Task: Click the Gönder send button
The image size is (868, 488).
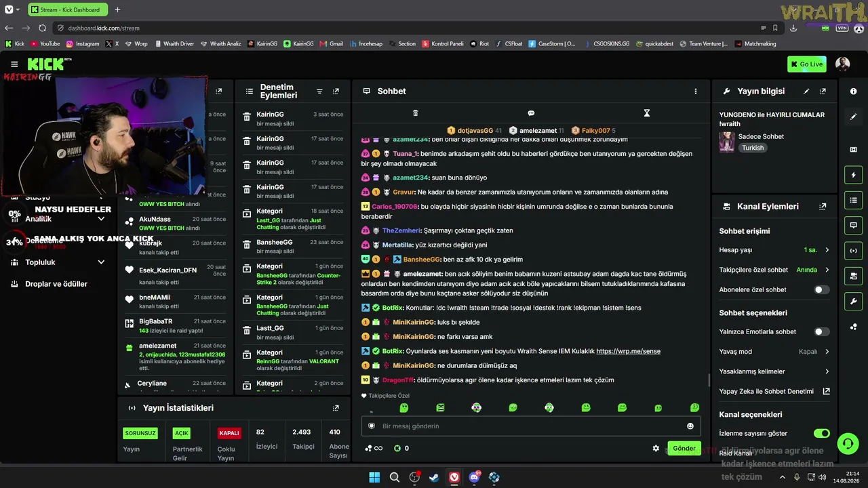Action: [684, 449]
